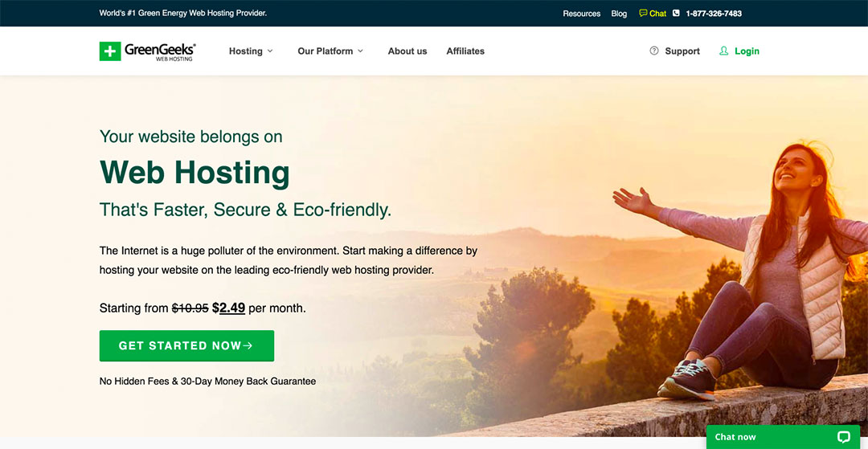Click the speech bubble icon in Chat now widget
The height and width of the screenshot is (449, 868).
(x=843, y=437)
